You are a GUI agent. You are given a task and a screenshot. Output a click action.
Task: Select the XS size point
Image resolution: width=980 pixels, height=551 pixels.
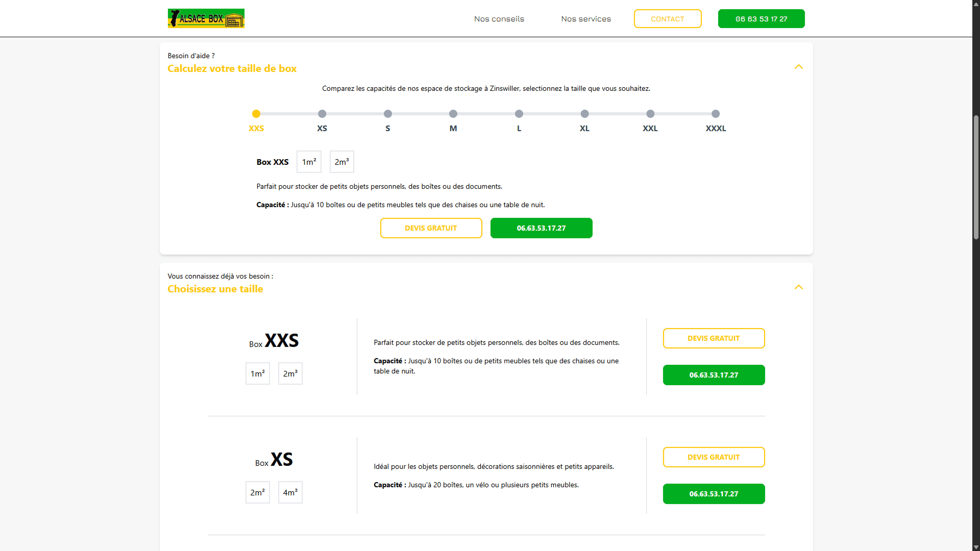(x=322, y=114)
